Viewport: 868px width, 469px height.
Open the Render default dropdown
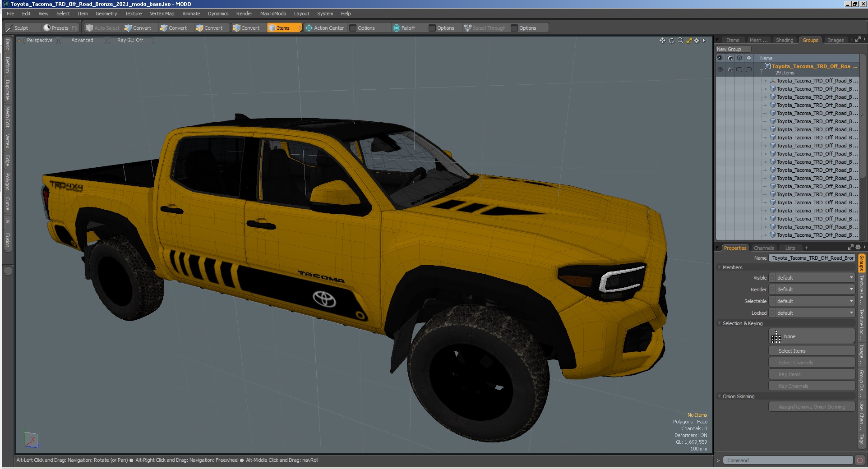815,290
